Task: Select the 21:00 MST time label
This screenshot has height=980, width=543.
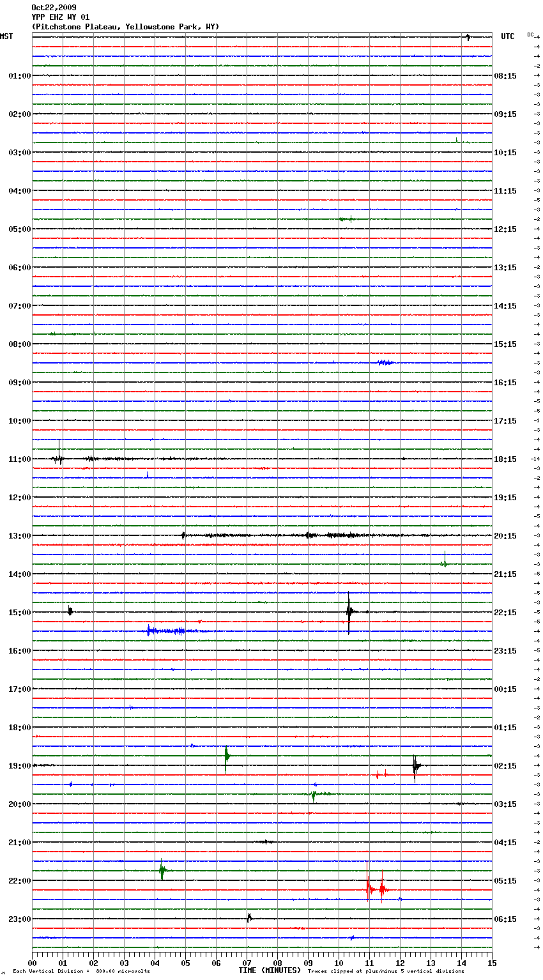Action: [20, 843]
